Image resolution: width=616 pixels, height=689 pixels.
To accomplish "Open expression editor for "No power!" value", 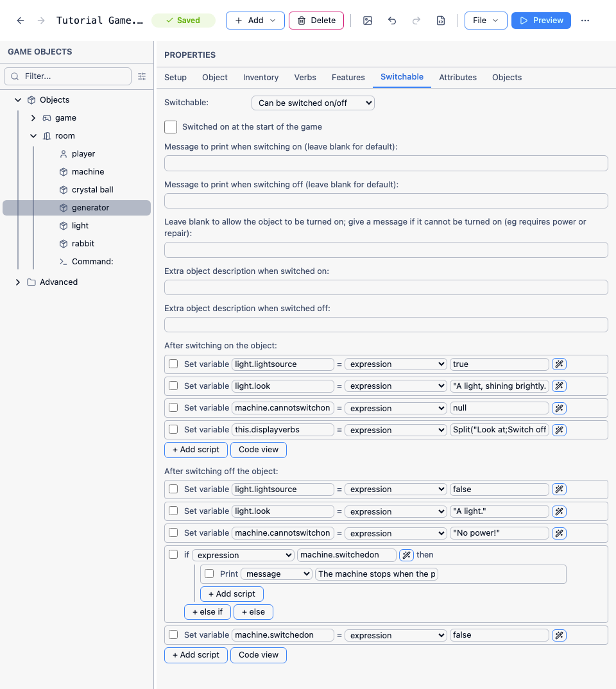I will coord(559,534).
